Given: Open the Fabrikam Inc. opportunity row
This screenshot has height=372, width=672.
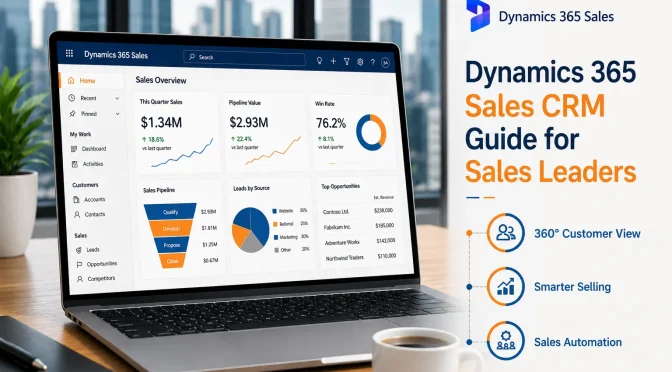Looking at the screenshot, I should (x=359, y=226).
